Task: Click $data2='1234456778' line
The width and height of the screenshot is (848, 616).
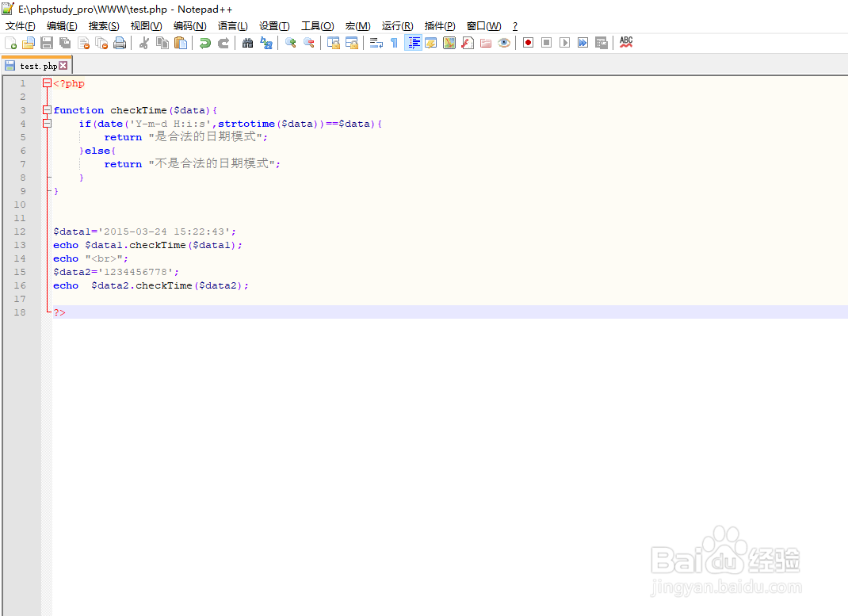Action: 116,272
